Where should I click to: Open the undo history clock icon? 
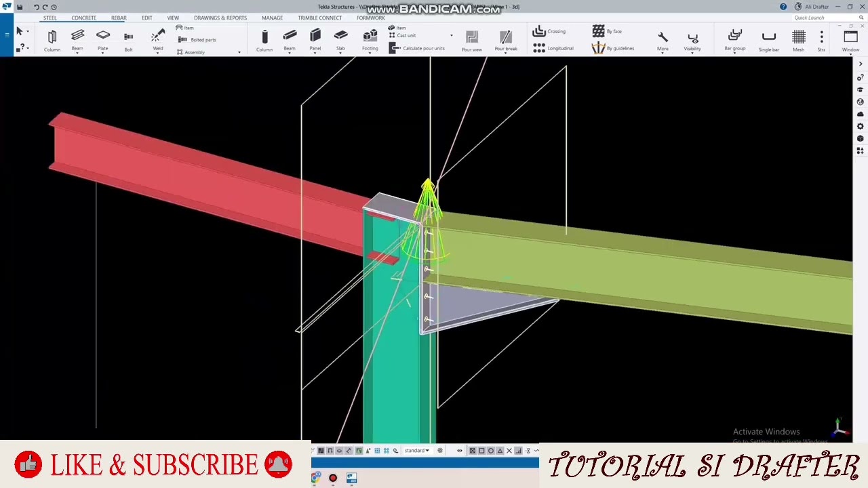(54, 7)
